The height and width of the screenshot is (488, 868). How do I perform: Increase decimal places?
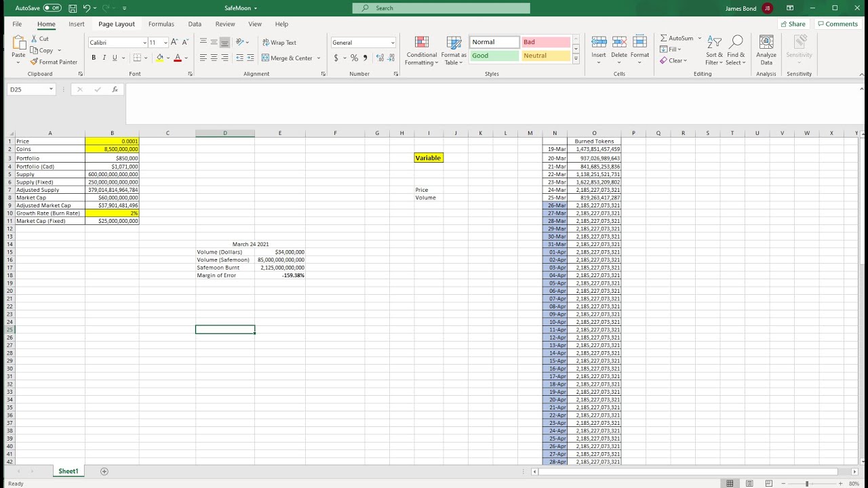[380, 58]
